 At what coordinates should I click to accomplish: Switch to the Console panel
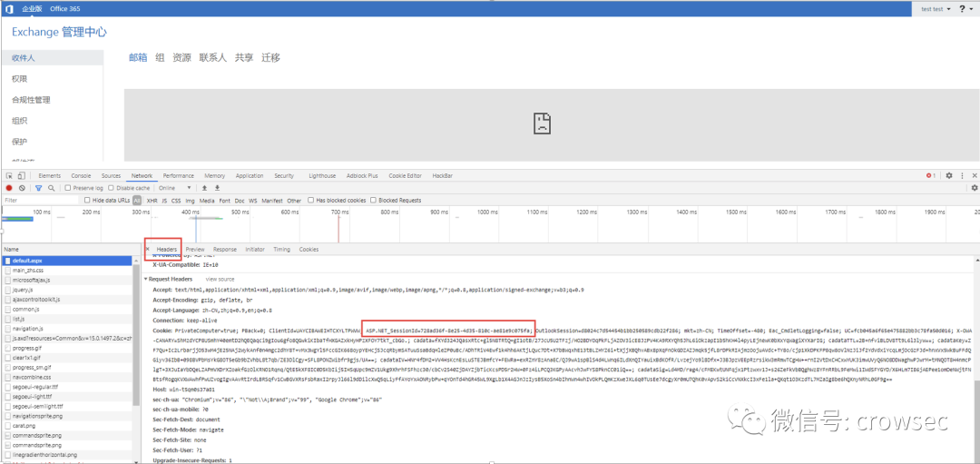[x=82, y=176]
